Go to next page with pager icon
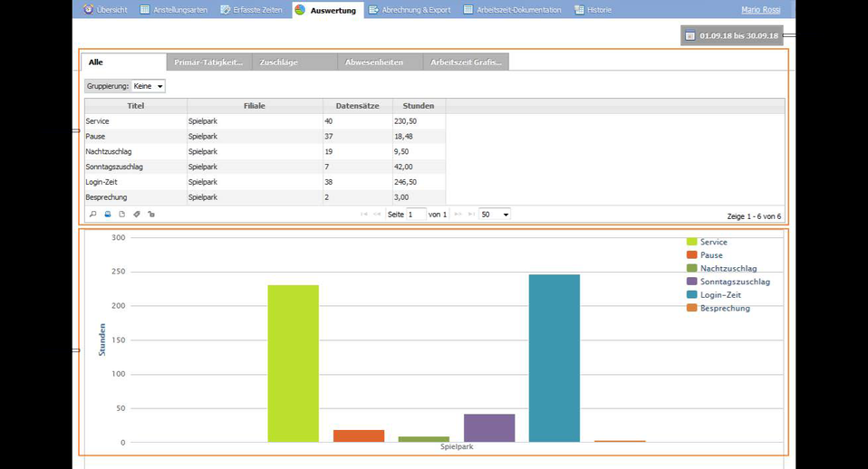The width and height of the screenshot is (868, 469). click(458, 214)
